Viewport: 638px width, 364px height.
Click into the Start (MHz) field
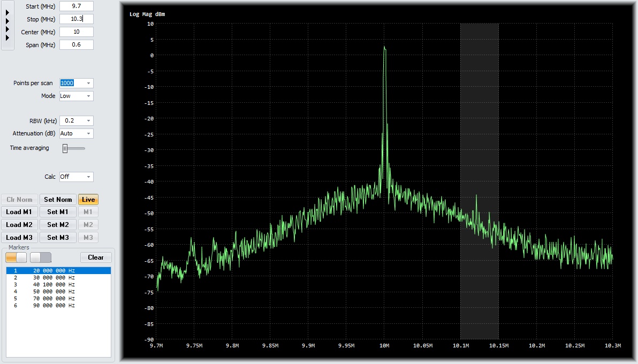(76, 6)
